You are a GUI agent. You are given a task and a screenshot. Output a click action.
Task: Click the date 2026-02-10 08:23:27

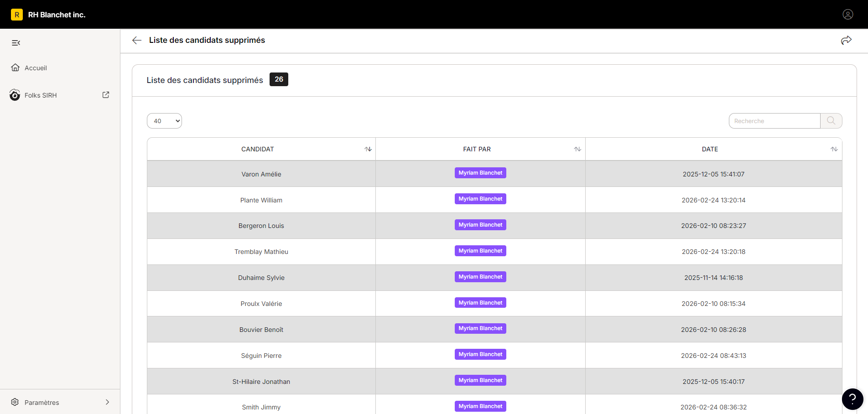click(713, 226)
